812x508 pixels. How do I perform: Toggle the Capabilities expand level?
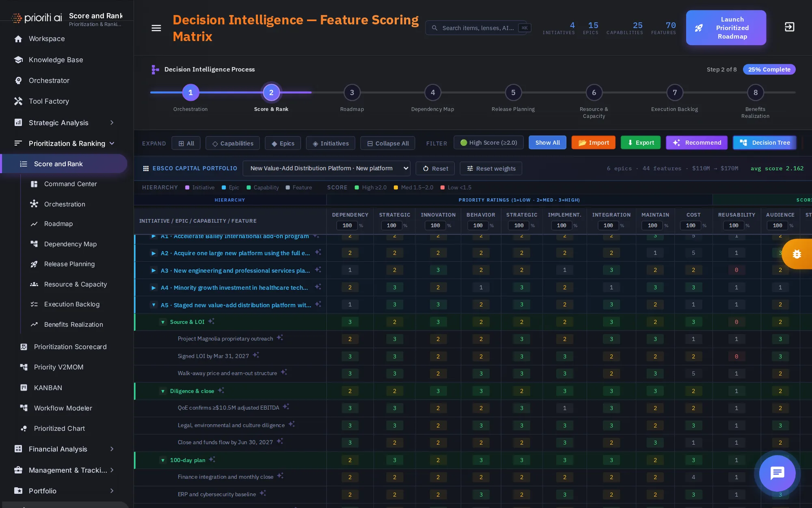233,143
